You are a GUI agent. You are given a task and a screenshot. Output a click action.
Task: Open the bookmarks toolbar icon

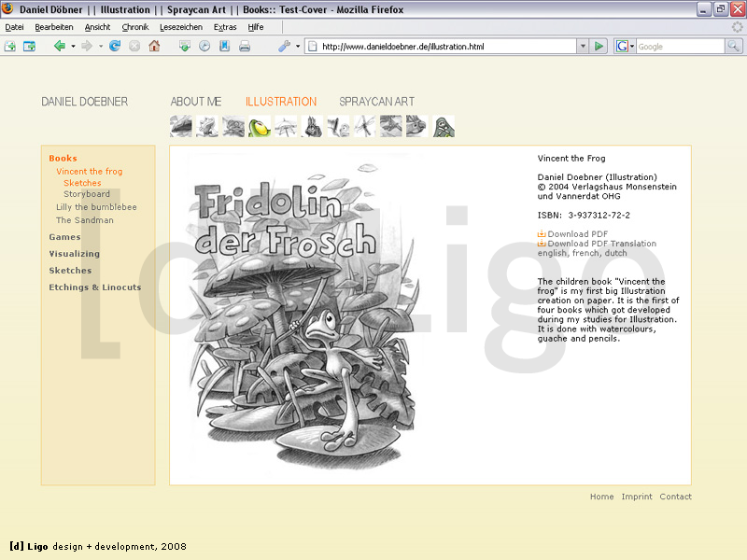click(224, 46)
